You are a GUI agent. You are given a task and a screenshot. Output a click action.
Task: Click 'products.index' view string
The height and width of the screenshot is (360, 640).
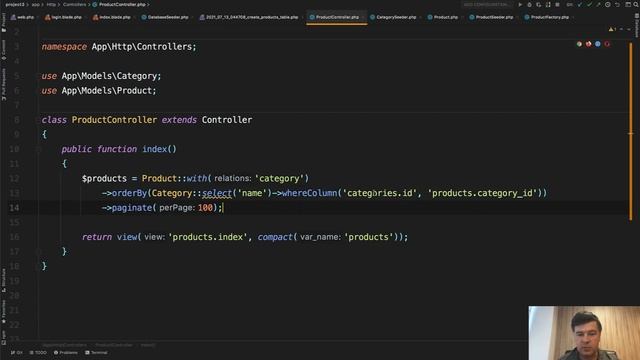coord(208,237)
